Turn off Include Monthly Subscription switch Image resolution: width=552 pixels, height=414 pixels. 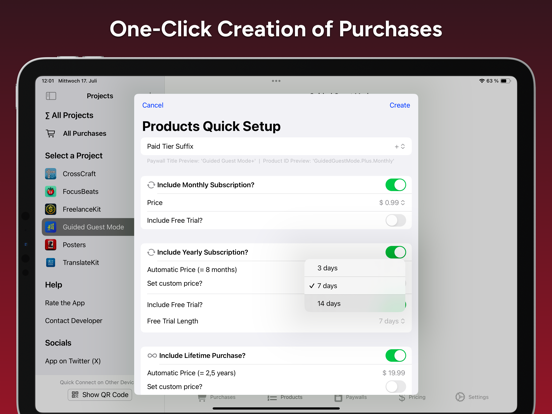(x=396, y=185)
